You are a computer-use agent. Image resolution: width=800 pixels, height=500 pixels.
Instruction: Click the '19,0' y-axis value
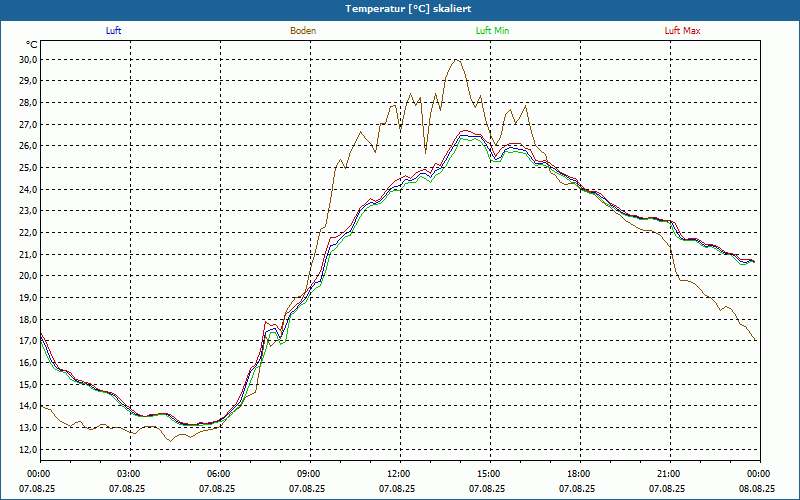29,297
